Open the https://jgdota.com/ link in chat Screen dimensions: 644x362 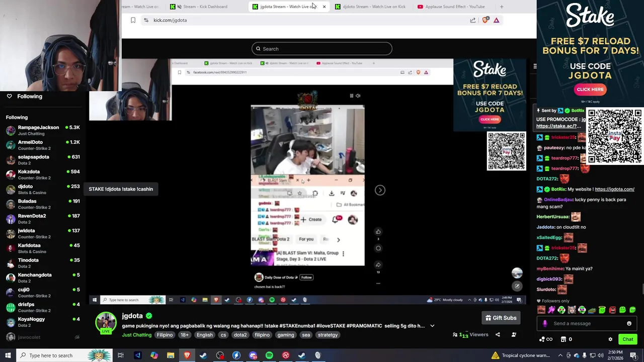[x=614, y=189]
